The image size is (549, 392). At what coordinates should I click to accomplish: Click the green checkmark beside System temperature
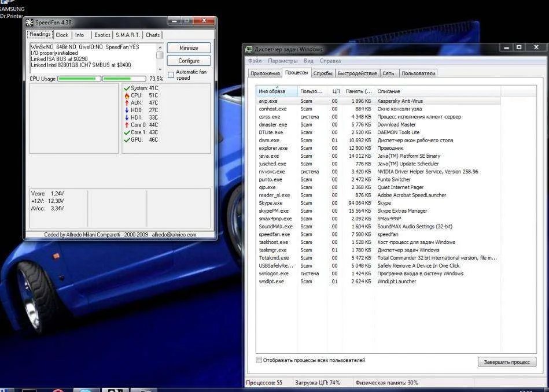[x=127, y=88]
